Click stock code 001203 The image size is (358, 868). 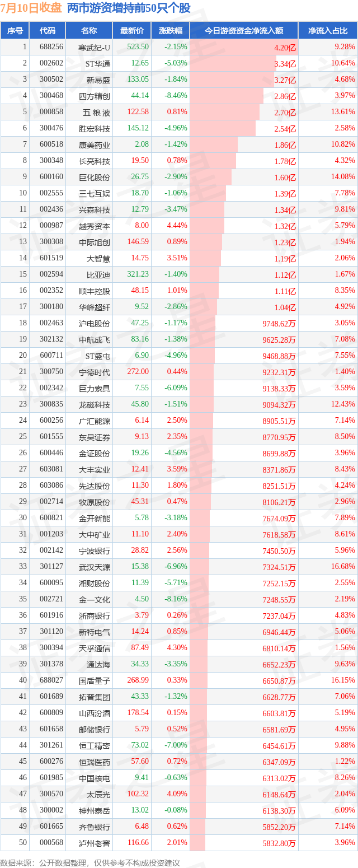point(51,534)
